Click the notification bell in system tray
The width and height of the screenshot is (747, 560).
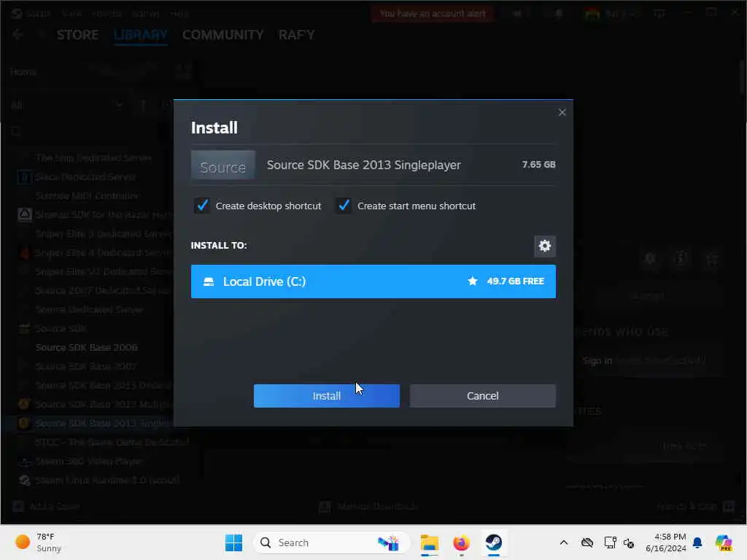pos(697,542)
